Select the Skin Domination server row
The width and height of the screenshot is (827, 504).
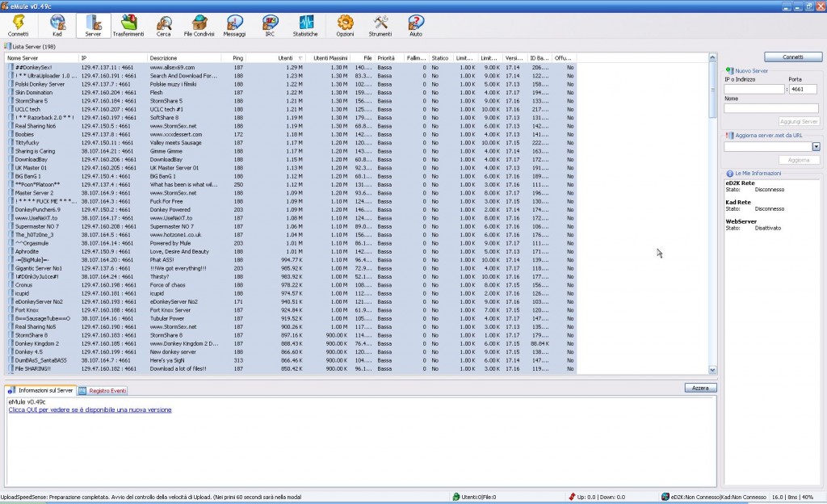pos(291,93)
